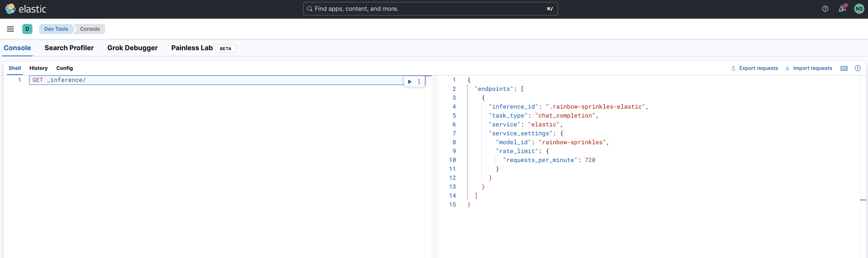Screen dimensions: 868x258
Task: Select the Config sub-tab
Action: (x=64, y=68)
